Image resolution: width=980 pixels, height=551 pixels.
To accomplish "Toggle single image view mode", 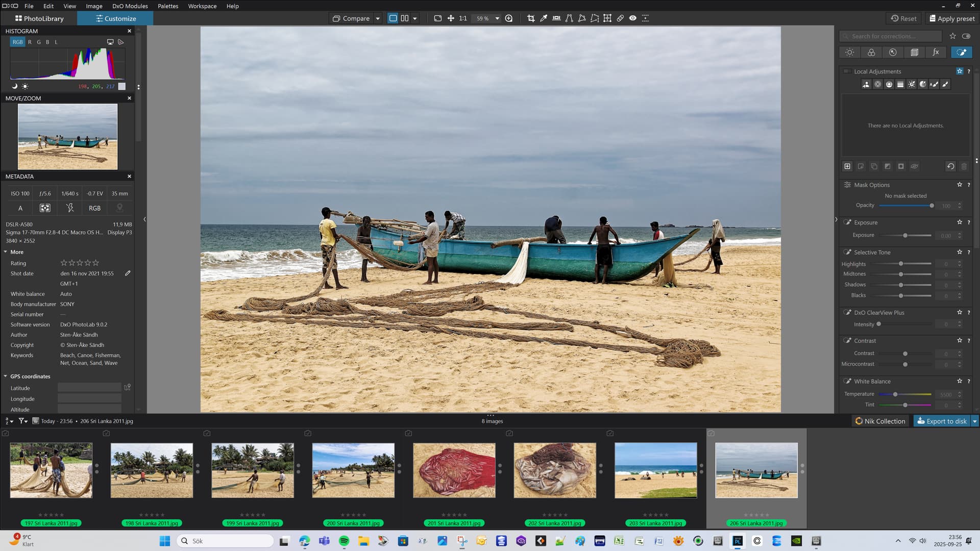I will [x=393, y=18].
